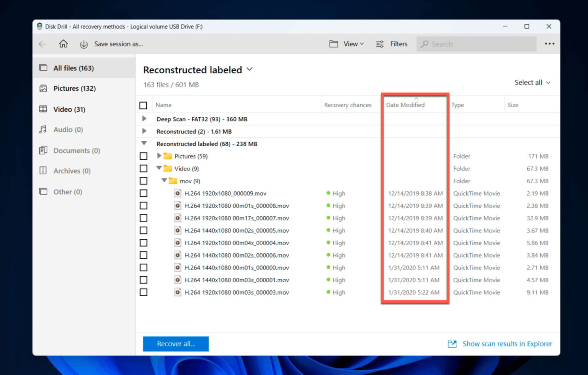
Task: Click the Pictures sidebar icon
Action: pos(43,88)
